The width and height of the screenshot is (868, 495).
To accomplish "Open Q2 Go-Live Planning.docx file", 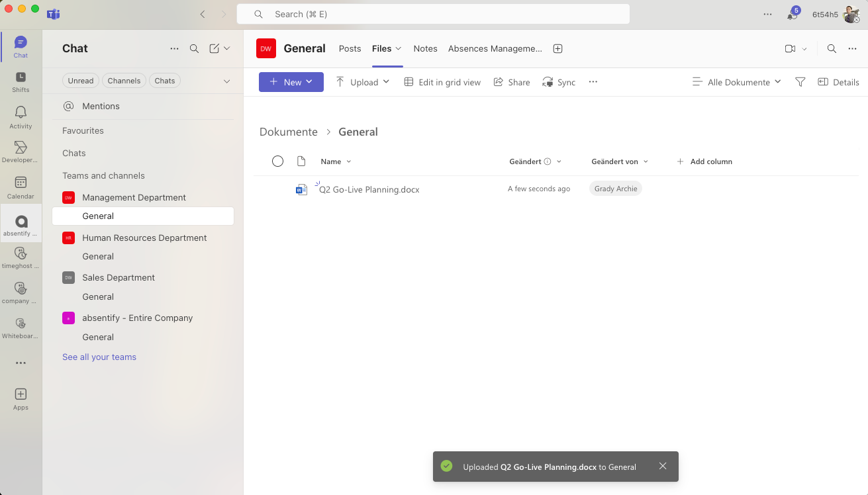I will pos(369,189).
